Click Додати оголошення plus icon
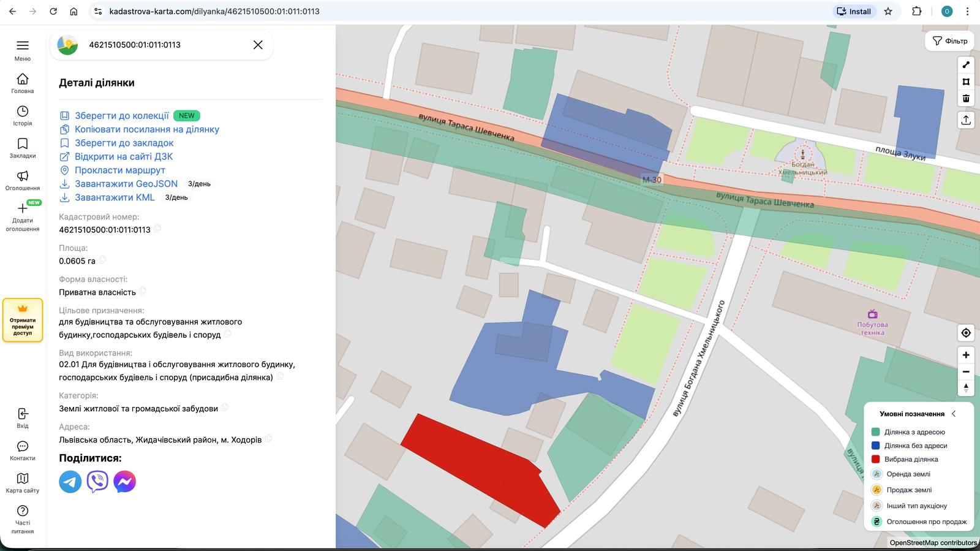This screenshot has width=980, height=551. [23, 216]
